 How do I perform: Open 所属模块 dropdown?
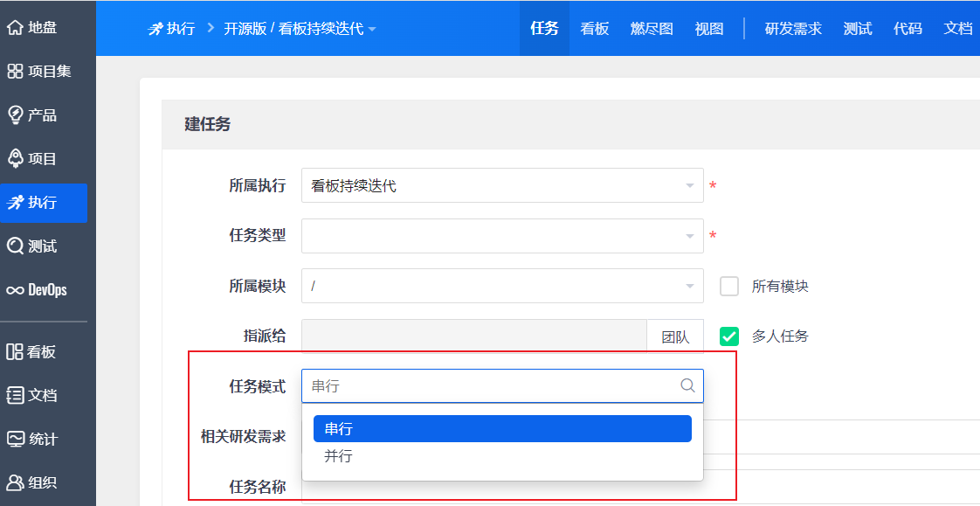(502, 286)
